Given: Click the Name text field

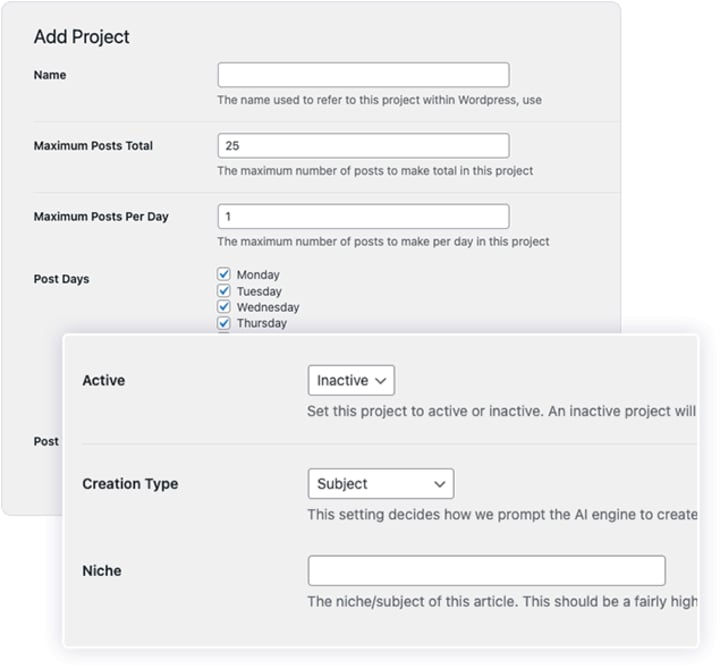Looking at the screenshot, I should (363, 75).
